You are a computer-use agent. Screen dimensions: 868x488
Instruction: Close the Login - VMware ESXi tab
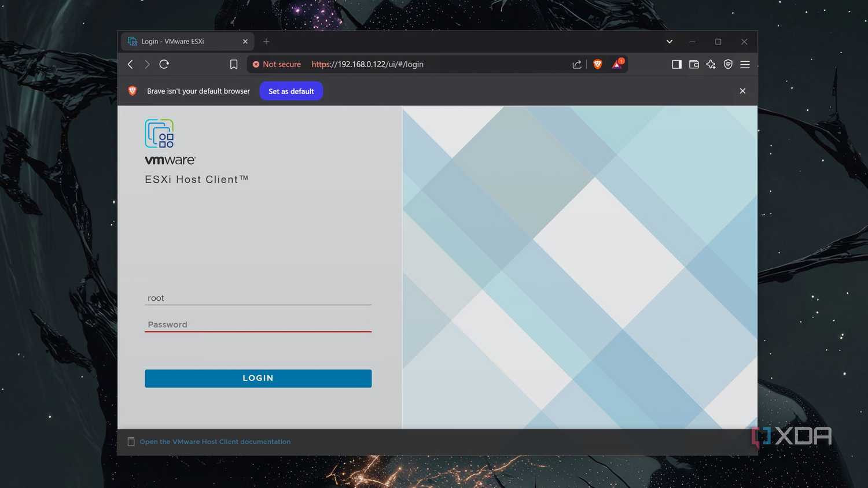pos(245,42)
